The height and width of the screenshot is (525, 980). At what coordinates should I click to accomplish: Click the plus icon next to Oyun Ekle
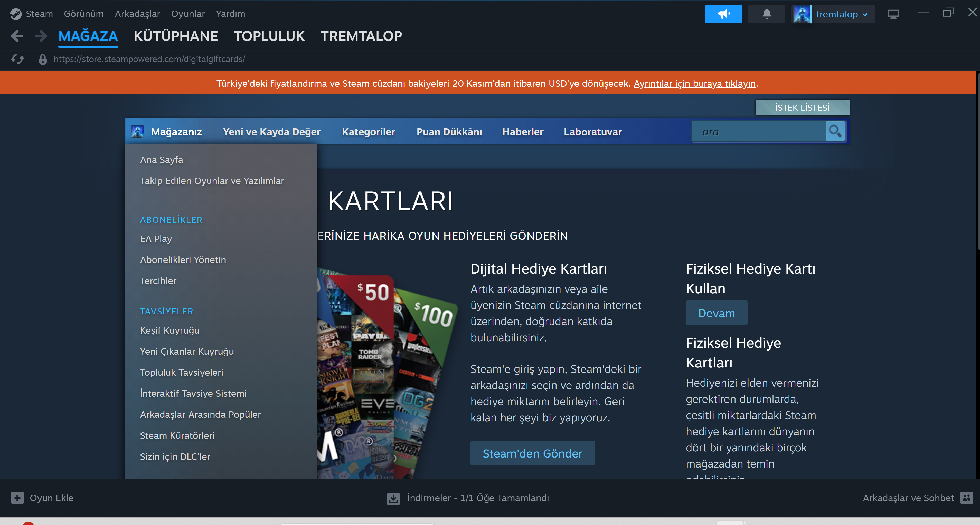[17, 498]
